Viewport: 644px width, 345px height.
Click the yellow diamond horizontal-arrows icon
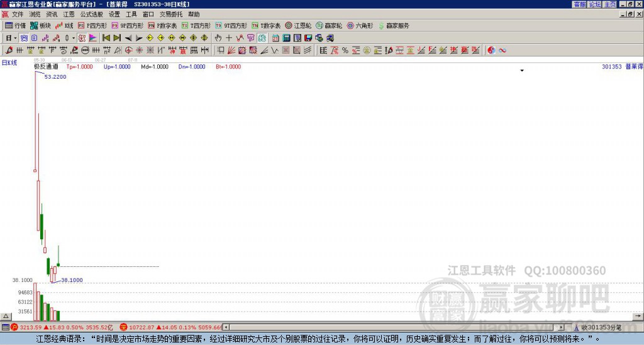click(x=172, y=38)
